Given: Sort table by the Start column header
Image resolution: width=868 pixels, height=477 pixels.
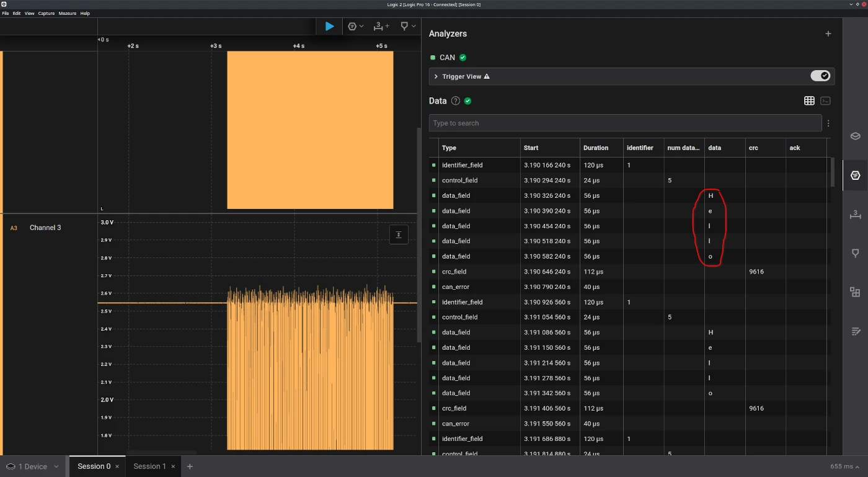Looking at the screenshot, I should [551, 148].
